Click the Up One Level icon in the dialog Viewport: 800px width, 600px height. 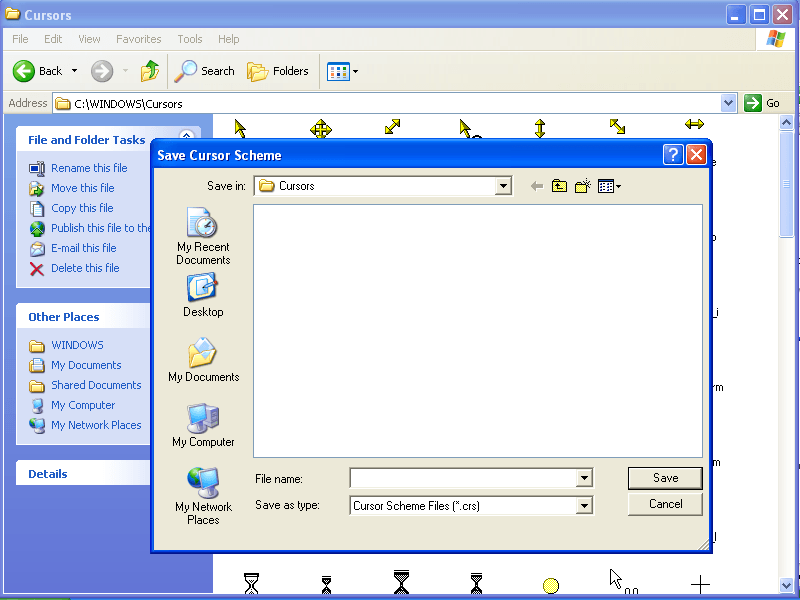(558, 185)
